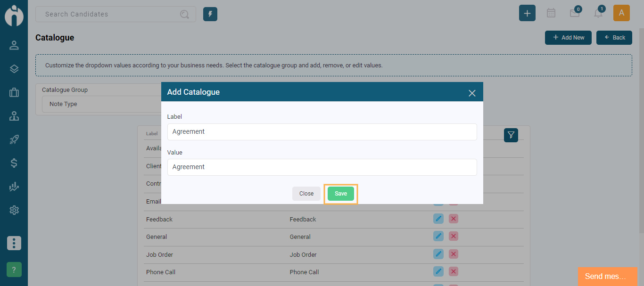Screen dimensions: 644x286
Task: Edit the General row with the pencil icon
Action: point(438,236)
